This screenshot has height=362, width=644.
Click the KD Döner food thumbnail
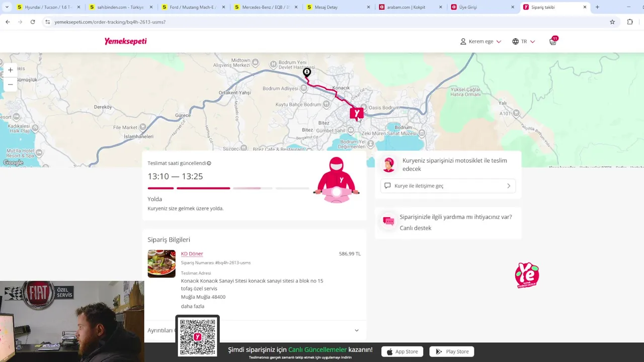click(162, 263)
